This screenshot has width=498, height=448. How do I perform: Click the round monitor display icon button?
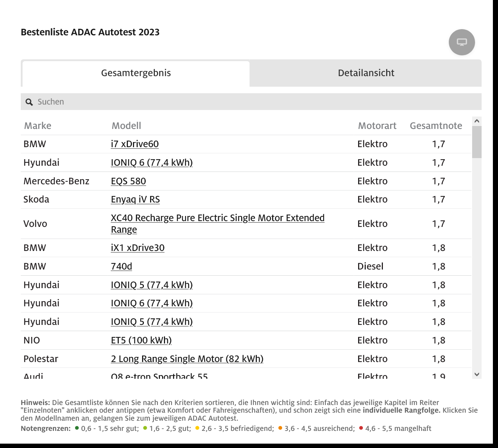462,42
